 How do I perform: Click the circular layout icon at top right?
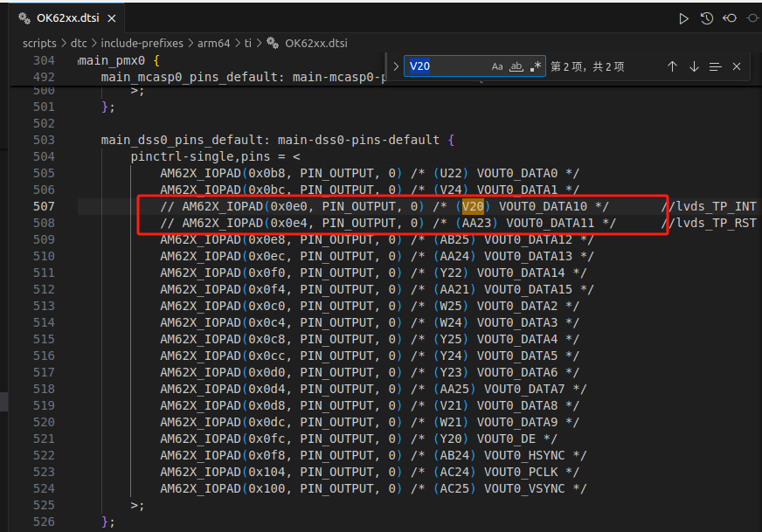752,17
